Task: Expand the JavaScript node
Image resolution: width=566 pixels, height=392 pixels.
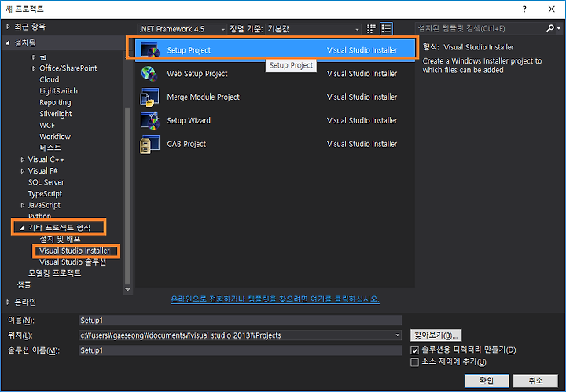Action: [22, 205]
